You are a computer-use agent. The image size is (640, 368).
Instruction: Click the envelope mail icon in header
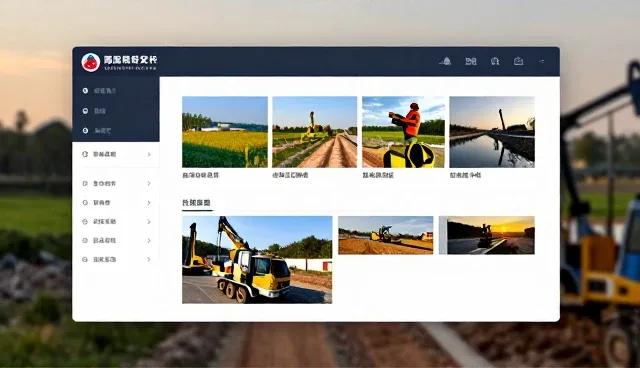coord(518,61)
